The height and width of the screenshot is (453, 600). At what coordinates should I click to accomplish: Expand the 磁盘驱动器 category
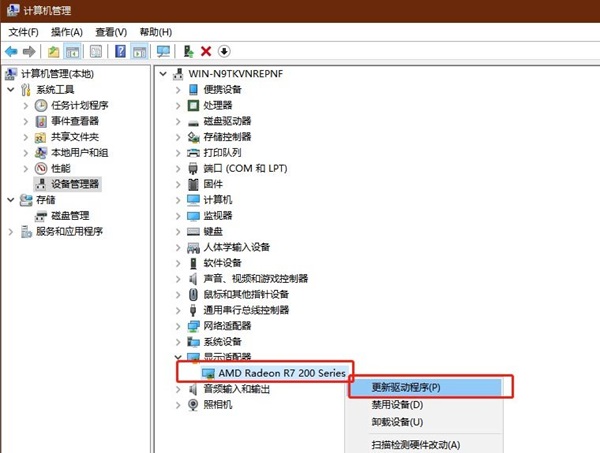tap(178, 121)
